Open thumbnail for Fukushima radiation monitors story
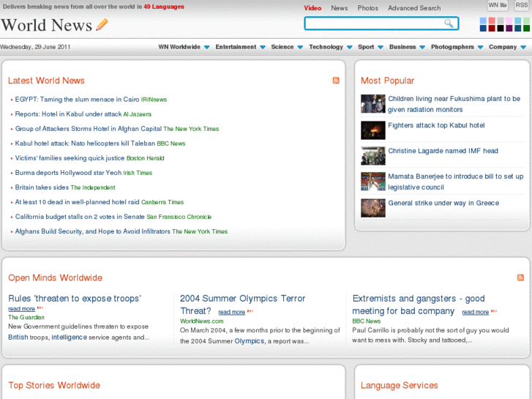The height and width of the screenshot is (399, 532). tap(373, 103)
